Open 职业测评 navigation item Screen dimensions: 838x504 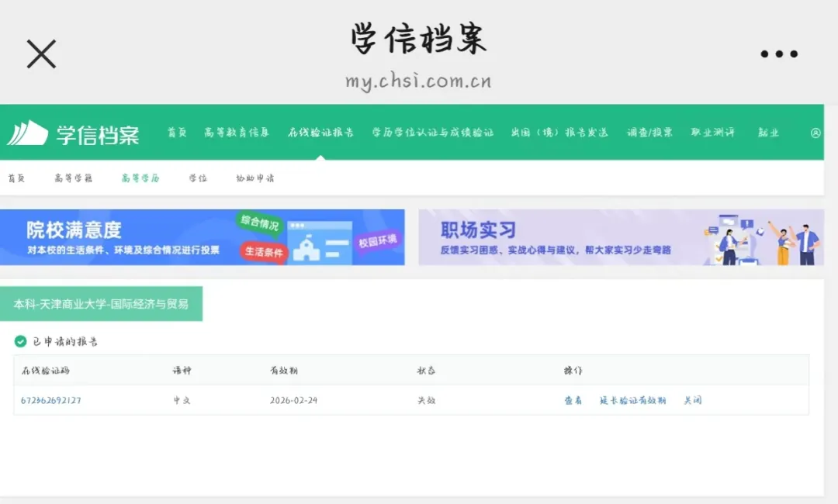[x=713, y=133]
